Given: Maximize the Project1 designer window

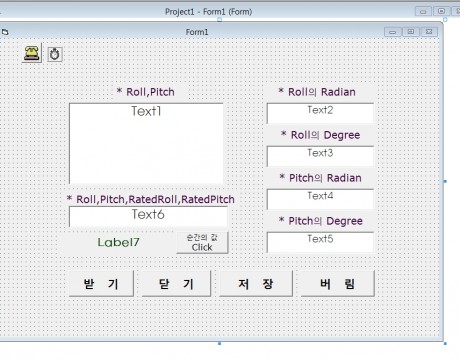Looking at the screenshot, I should 441,11.
